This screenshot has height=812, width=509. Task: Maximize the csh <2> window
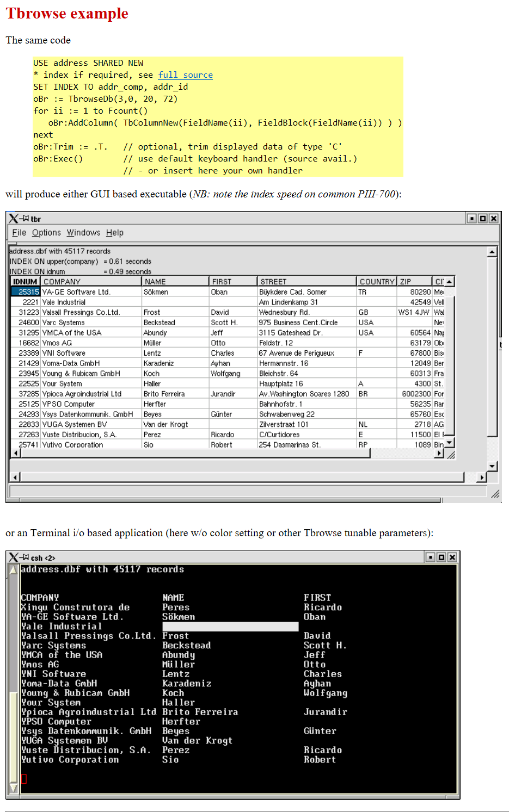[441, 557]
